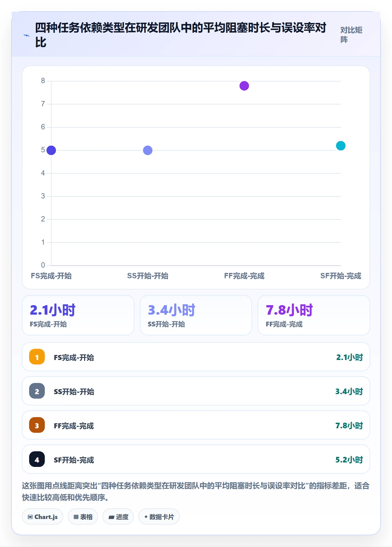Click the description paragraph starting 这张图用点线距离
Viewport: 392px width, 547px height.
click(196, 491)
